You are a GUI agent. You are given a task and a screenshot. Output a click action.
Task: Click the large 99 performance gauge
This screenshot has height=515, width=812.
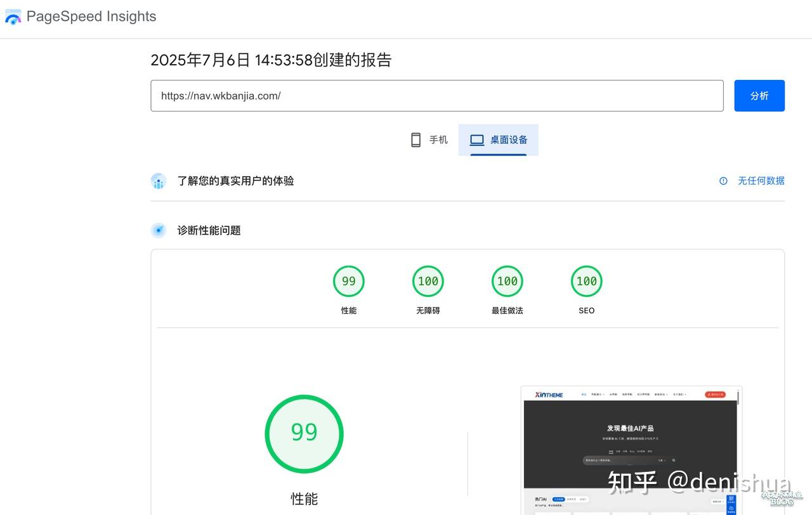(x=304, y=434)
